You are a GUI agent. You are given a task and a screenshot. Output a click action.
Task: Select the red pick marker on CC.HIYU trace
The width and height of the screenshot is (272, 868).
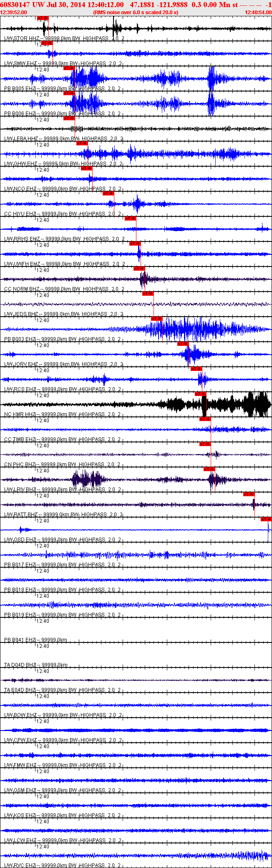(x=108, y=193)
